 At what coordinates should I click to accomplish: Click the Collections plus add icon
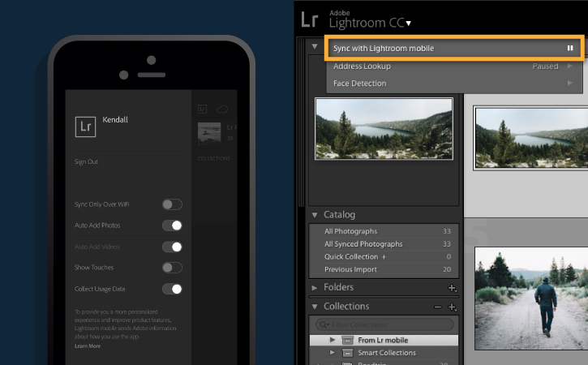click(x=453, y=307)
